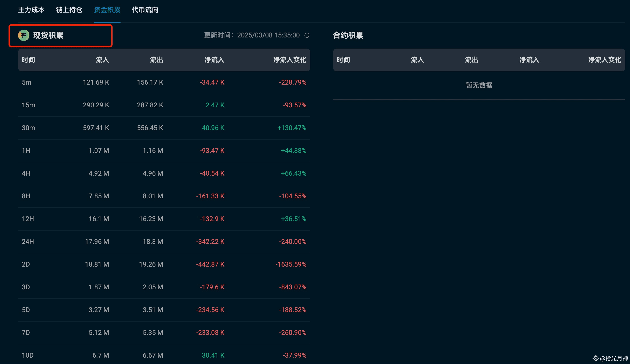This screenshot has height=364, width=630.
Task: Click the 时间 header in contract table
Action: [x=343, y=60]
